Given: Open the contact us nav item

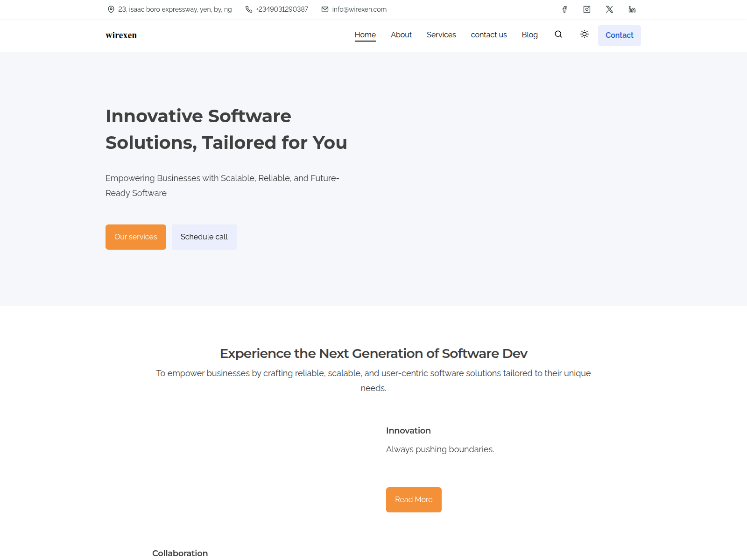Looking at the screenshot, I should click(x=489, y=35).
